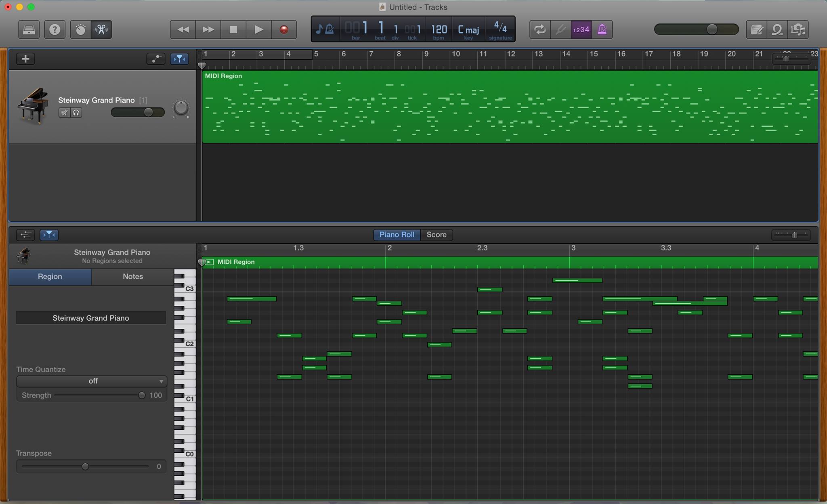Click the tuner fork icon
This screenshot has height=504, width=827.
coord(560,29)
